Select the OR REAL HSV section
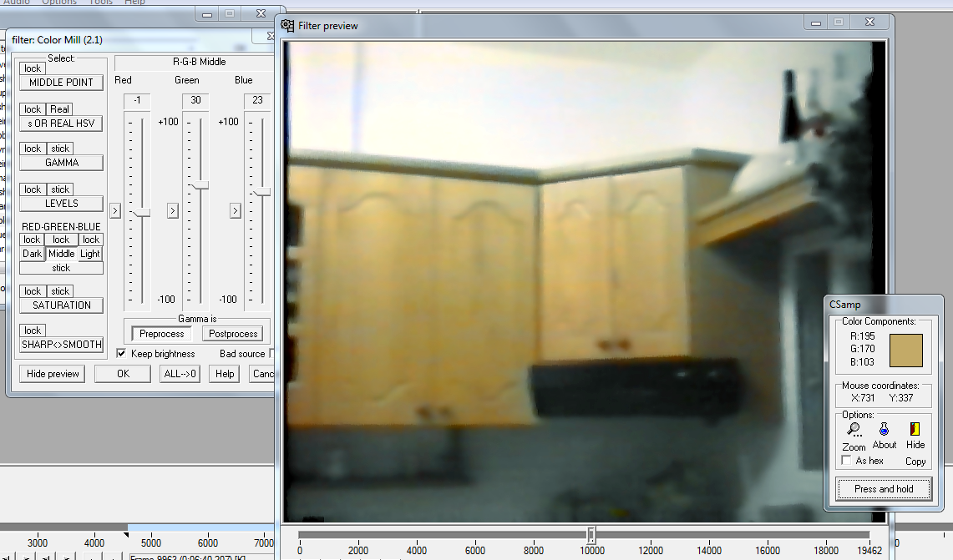Viewport: 953px width, 560px height. point(61,124)
